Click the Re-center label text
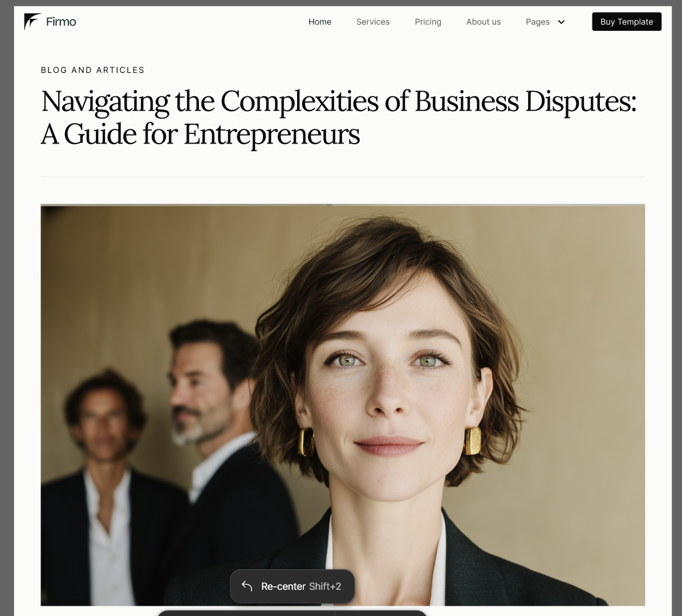The width and height of the screenshot is (682, 616). [x=283, y=586]
